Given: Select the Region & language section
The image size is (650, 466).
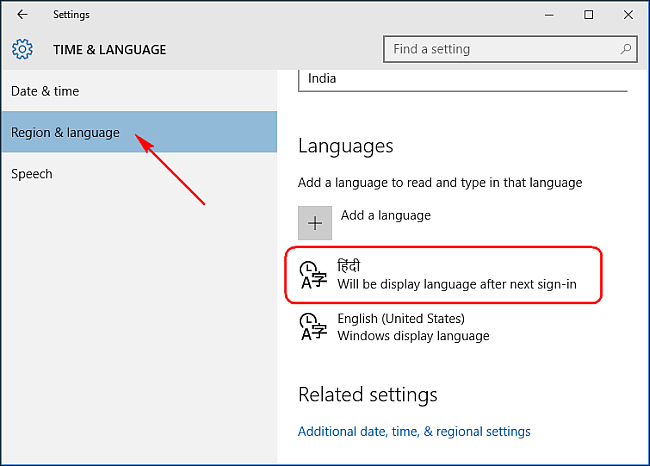Looking at the screenshot, I should (x=65, y=132).
